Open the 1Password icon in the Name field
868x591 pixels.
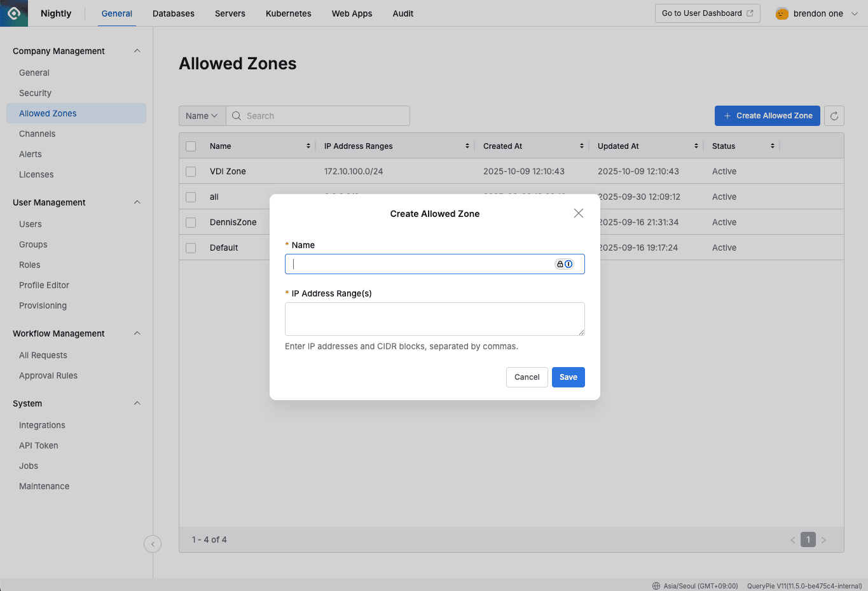(x=568, y=263)
